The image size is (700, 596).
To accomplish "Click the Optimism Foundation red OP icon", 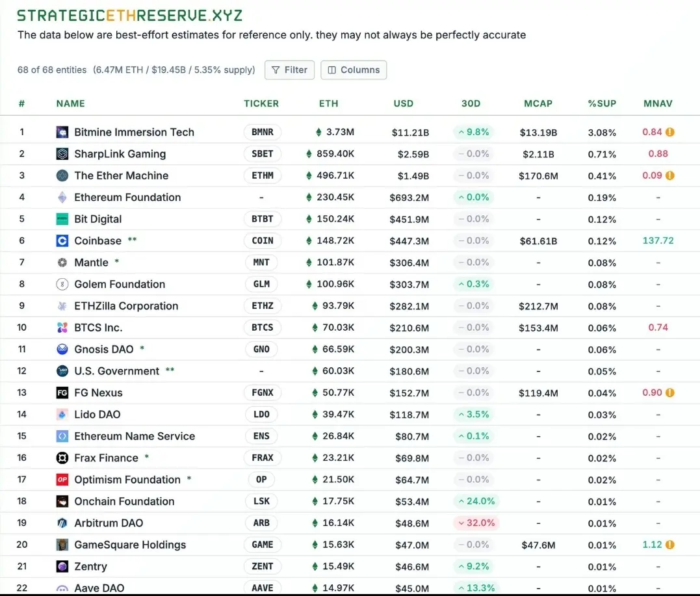I will 62,480.
